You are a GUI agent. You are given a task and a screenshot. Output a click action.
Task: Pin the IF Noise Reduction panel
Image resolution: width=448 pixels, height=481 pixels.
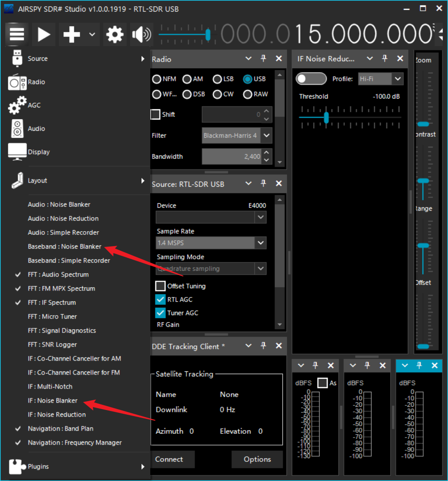[x=385, y=59]
